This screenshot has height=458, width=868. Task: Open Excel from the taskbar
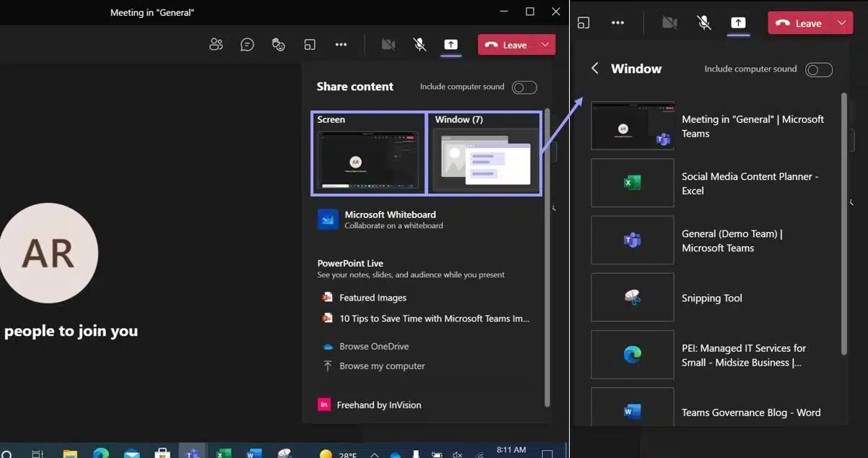click(x=224, y=454)
